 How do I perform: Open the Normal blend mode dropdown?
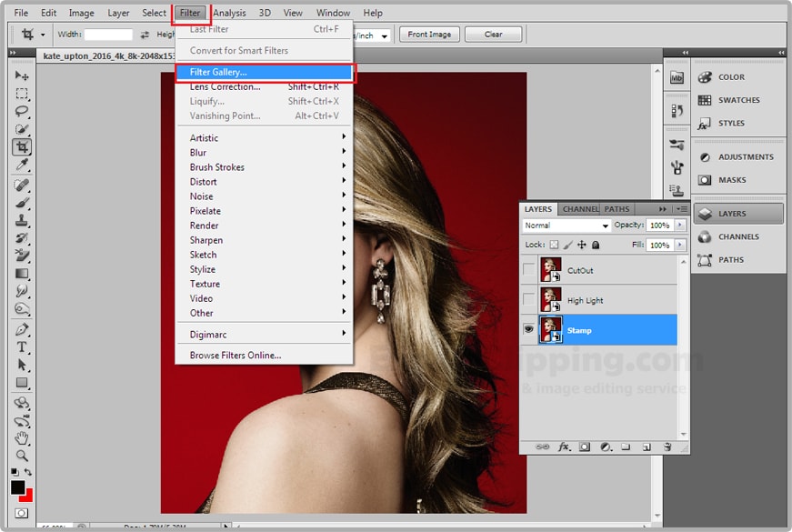pyautogui.click(x=566, y=226)
